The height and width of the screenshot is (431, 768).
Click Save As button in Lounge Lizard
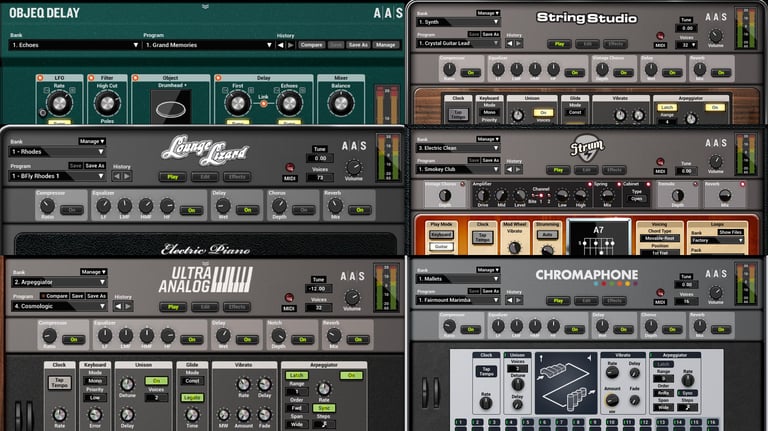click(95, 166)
